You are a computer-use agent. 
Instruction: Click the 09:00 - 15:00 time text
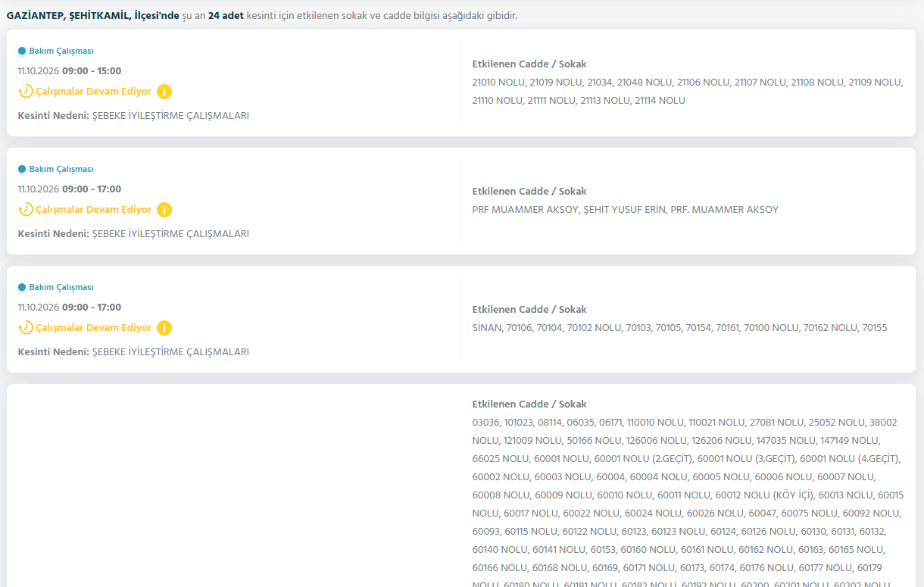click(92, 71)
